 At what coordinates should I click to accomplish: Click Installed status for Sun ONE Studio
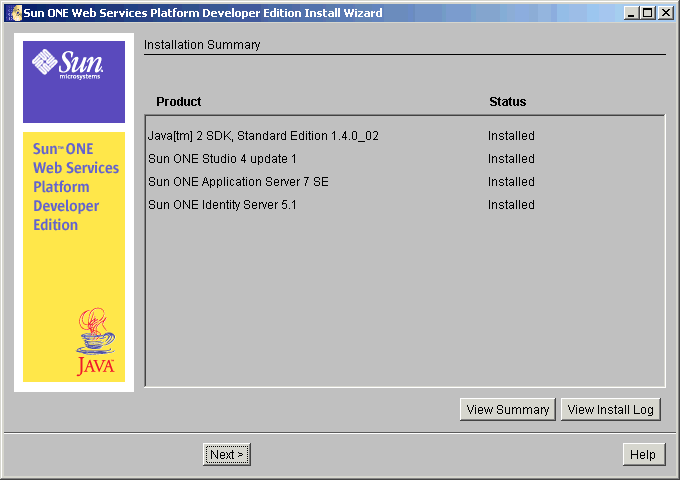(x=511, y=159)
